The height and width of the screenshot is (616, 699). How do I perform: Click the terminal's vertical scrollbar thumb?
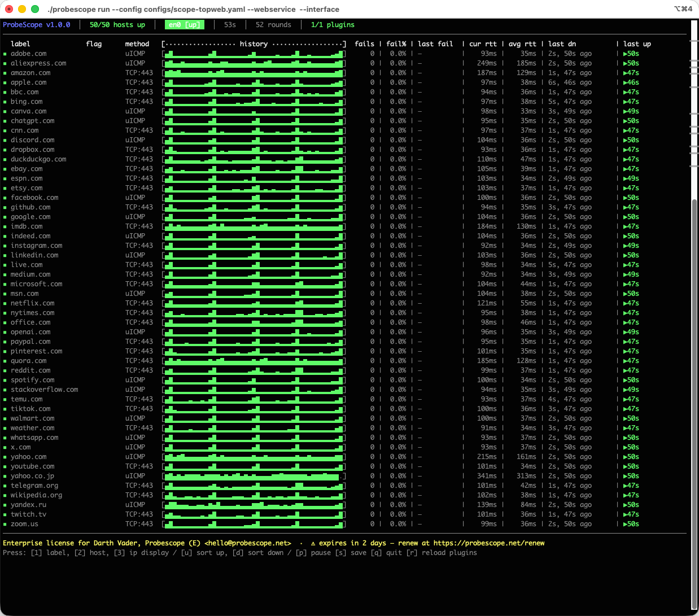click(694, 404)
